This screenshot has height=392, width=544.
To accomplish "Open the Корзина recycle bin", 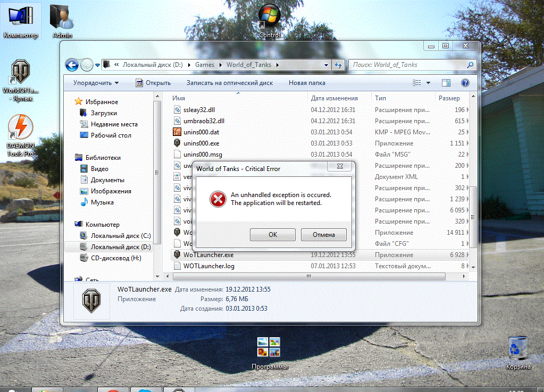I will click(518, 352).
